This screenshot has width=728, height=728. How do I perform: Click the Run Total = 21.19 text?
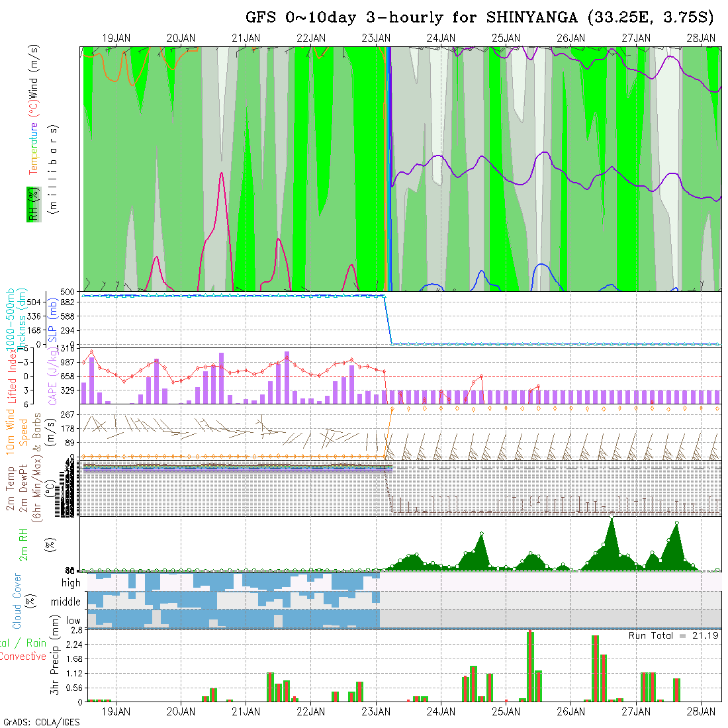(x=674, y=635)
